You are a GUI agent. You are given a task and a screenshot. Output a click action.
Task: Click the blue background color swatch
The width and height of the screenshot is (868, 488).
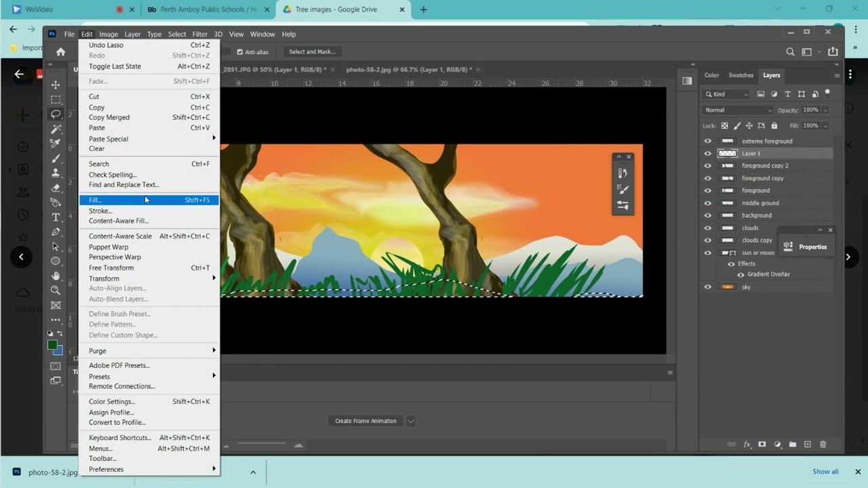pos(60,351)
